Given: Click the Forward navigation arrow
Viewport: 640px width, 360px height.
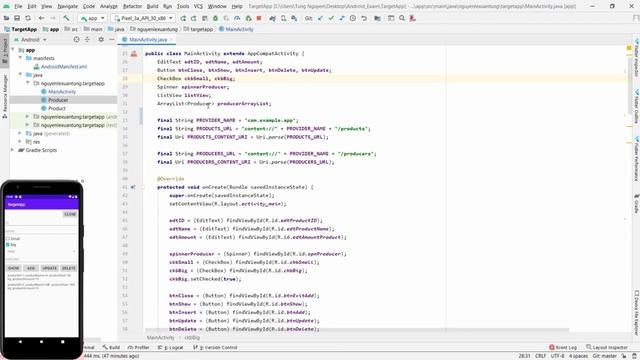Looking at the screenshot, I should pos(52,18).
